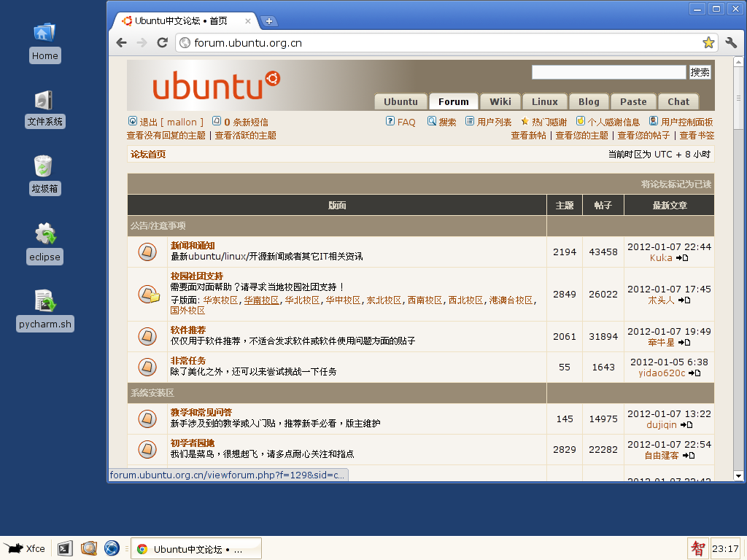
Task: Click the 教学和常见问答 forum status icon
Action: pyautogui.click(x=147, y=419)
